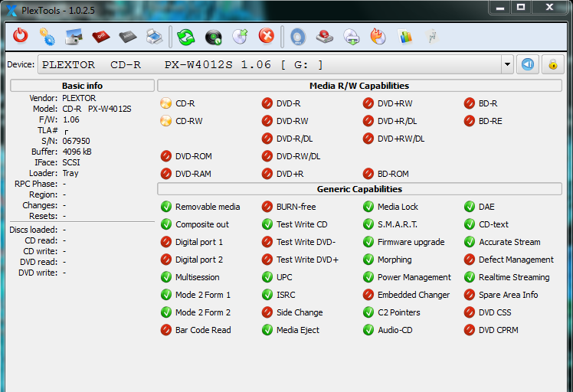Click the printer icon in toolbar
The width and height of the screenshot is (573, 392).
coord(154,37)
